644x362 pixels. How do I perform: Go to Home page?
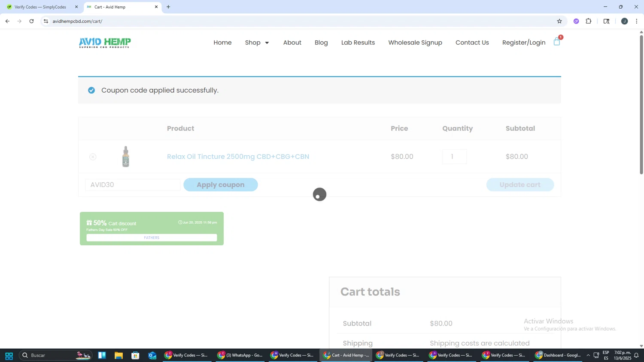222,42
